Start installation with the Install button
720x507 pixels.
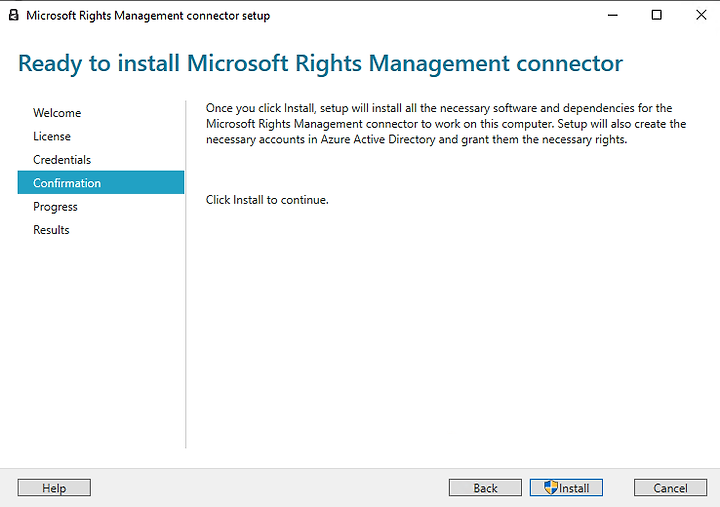[566, 488]
